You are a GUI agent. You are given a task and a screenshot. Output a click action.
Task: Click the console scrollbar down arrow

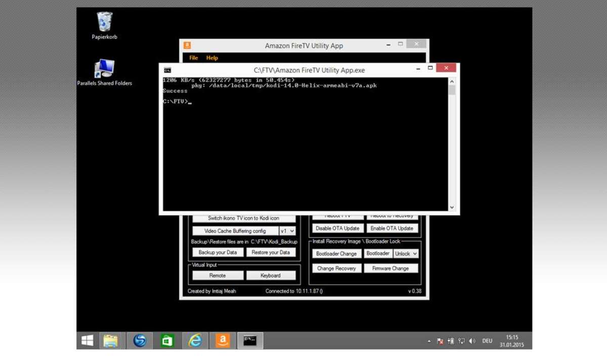[x=452, y=207]
